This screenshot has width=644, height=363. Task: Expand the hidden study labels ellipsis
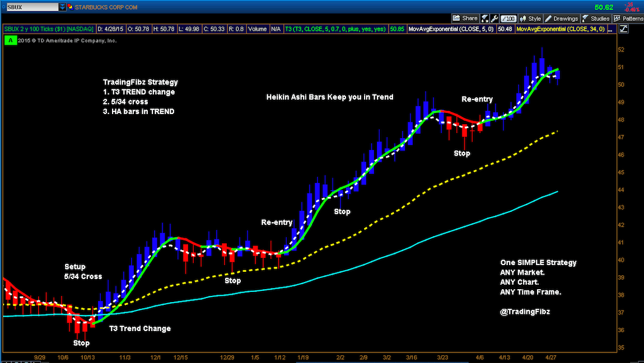(x=611, y=29)
